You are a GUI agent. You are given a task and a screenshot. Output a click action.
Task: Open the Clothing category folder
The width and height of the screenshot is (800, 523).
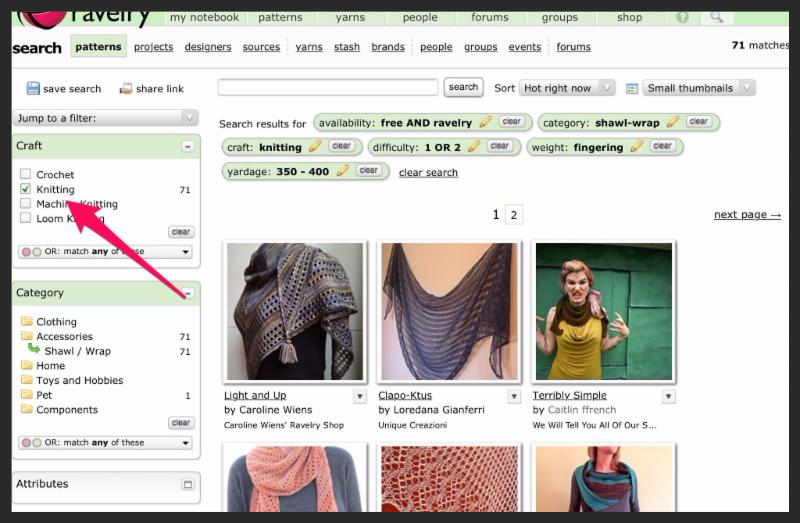click(56, 322)
